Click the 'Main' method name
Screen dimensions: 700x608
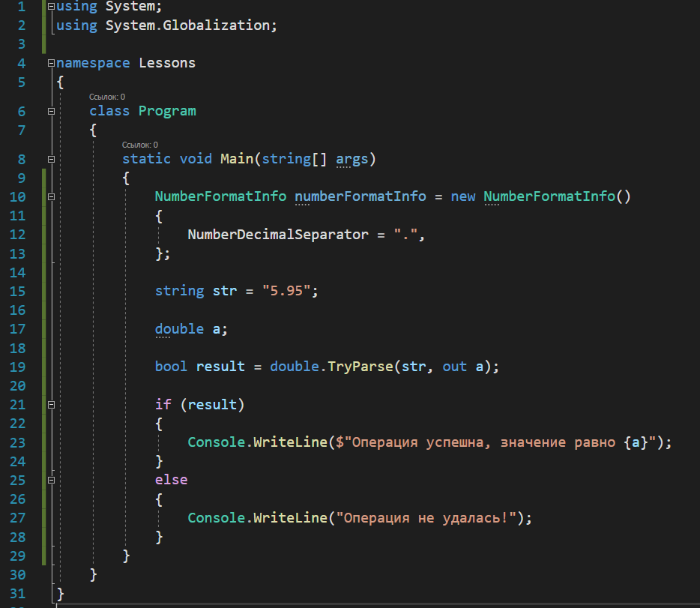coord(237,159)
